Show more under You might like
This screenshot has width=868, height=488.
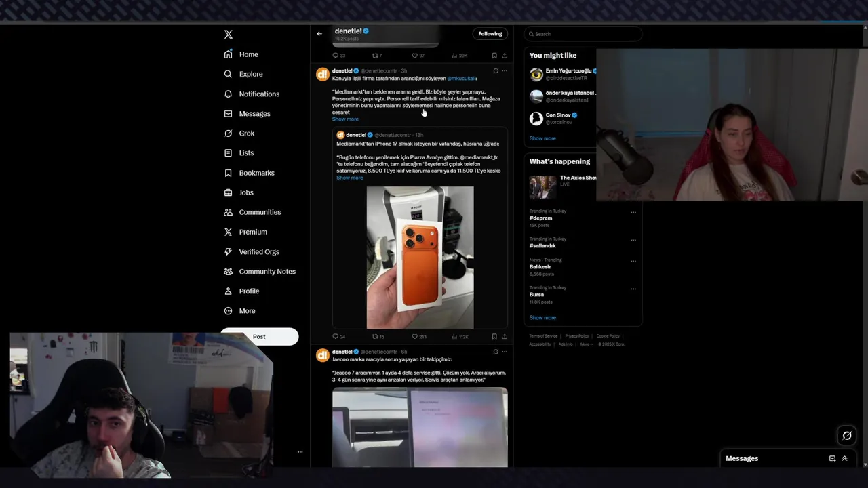[x=542, y=138]
